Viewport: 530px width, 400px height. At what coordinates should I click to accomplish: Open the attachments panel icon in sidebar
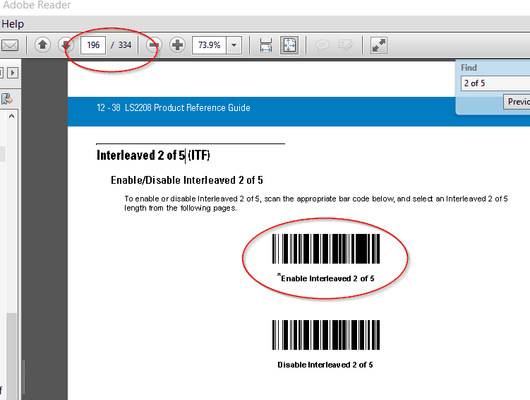[x=7, y=99]
